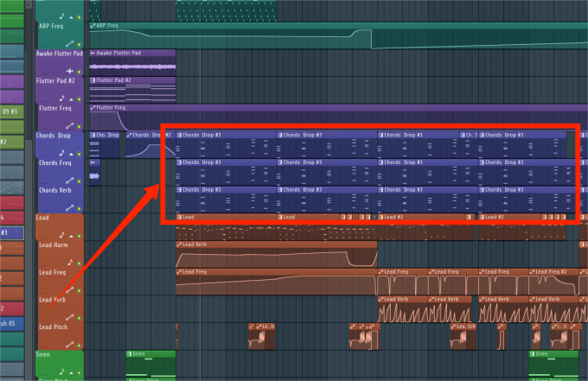The width and height of the screenshot is (588, 381).
Task: Open the Awake Flutter Pad clip menu icon
Action: [x=93, y=54]
